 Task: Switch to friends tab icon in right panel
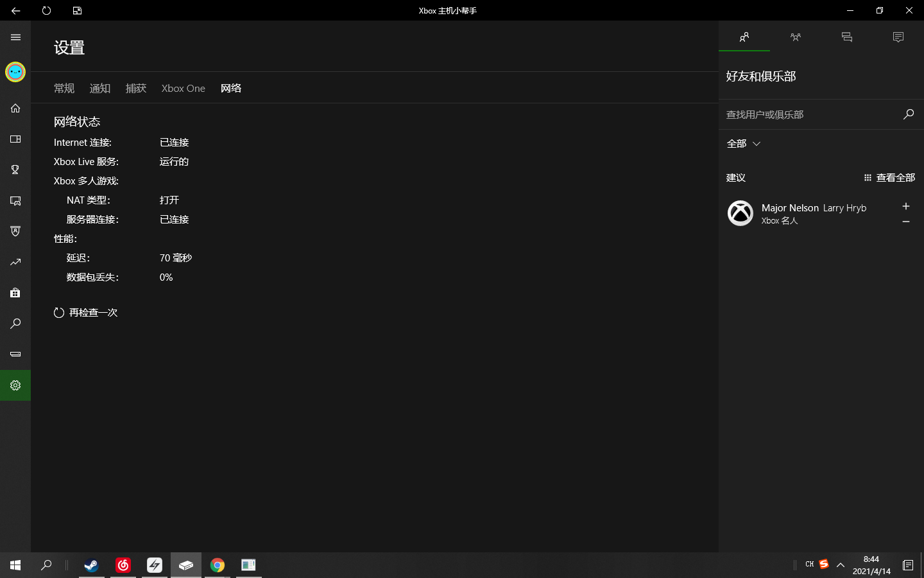[x=744, y=37]
